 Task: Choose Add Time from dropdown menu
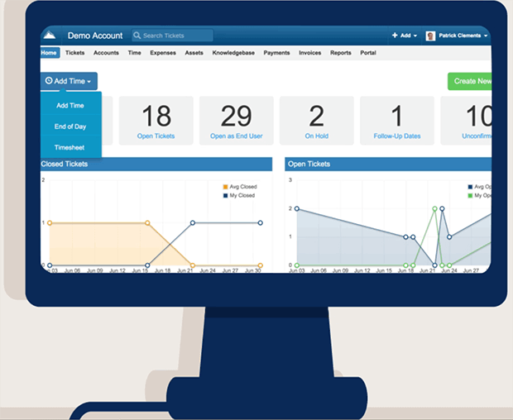coord(70,105)
